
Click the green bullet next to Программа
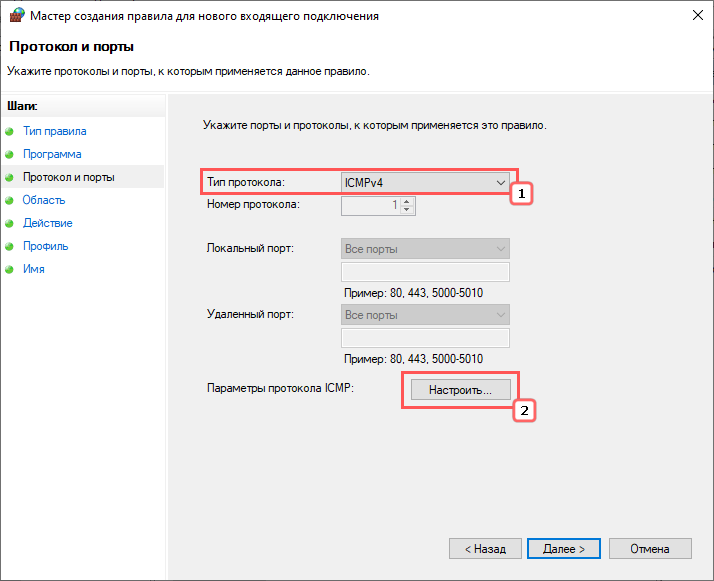point(10,154)
